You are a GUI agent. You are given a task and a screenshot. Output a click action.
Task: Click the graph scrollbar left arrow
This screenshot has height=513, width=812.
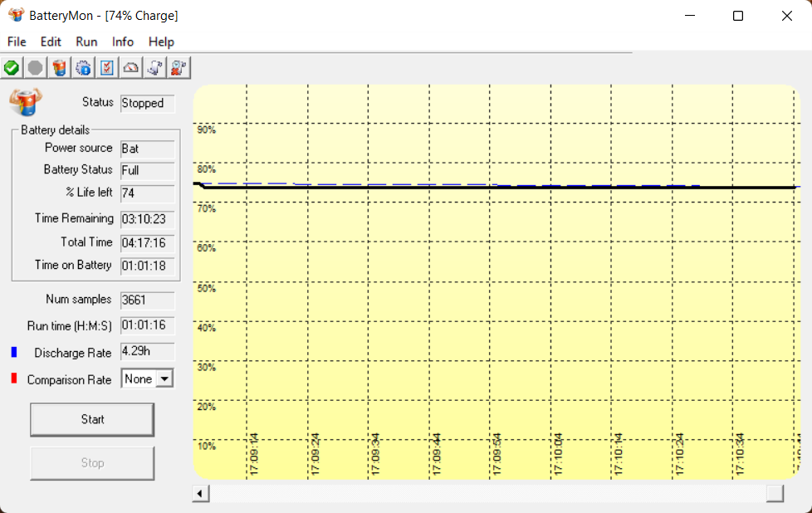pyautogui.click(x=200, y=494)
